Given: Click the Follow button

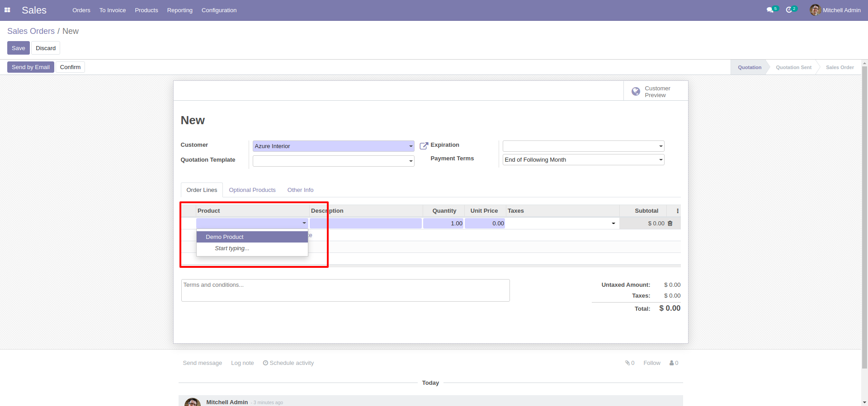Looking at the screenshot, I should point(652,363).
